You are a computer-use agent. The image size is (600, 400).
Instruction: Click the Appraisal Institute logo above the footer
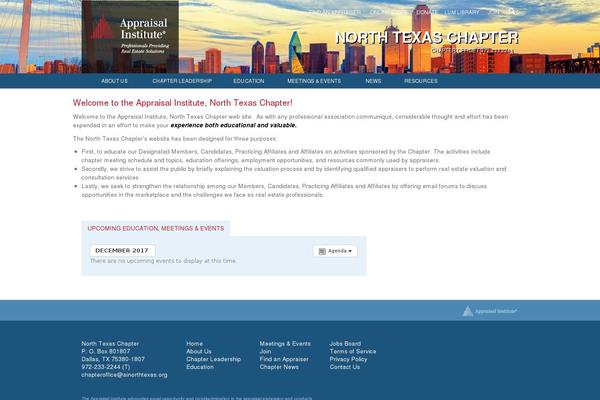[x=489, y=311]
